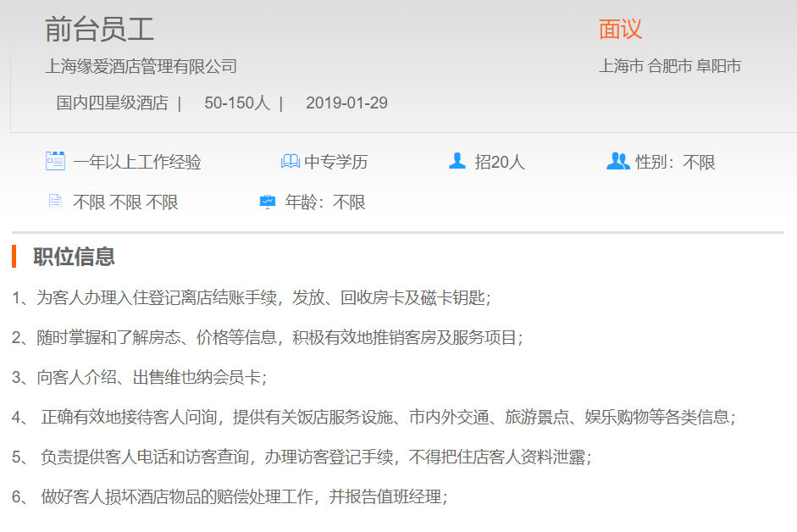The image size is (797, 532).
Task: Click the 性别：不限 requirement text
Action: click(675, 162)
